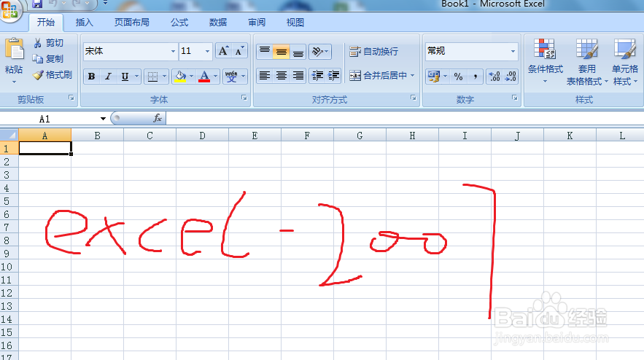Apply the red font color A
The height and width of the screenshot is (360, 644).
204,77
